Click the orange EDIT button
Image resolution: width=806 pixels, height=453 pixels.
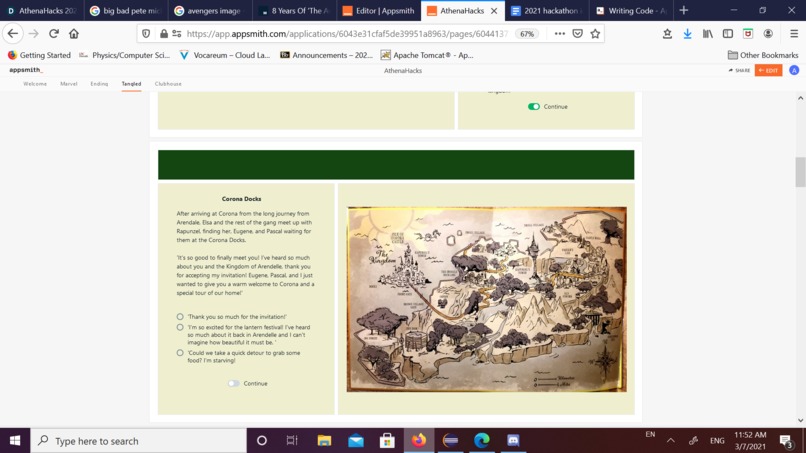[768, 70]
